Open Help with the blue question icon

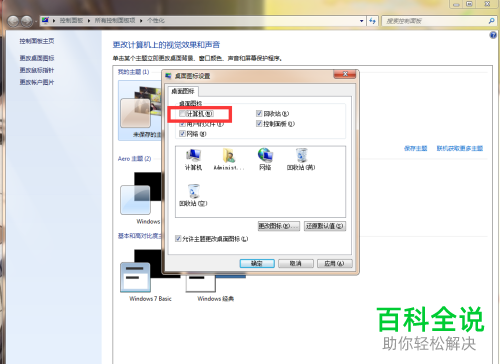(493, 35)
